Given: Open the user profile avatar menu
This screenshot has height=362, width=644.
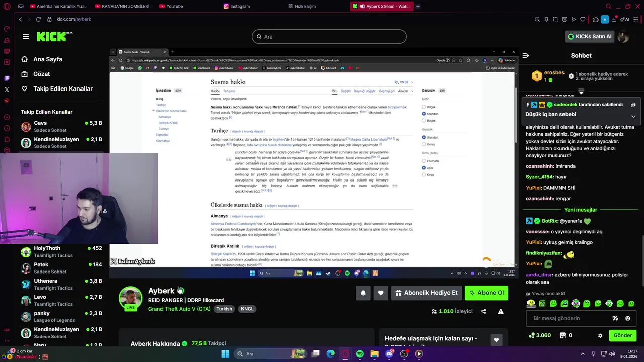Looking at the screenshot, I should [x=623, y=37].
